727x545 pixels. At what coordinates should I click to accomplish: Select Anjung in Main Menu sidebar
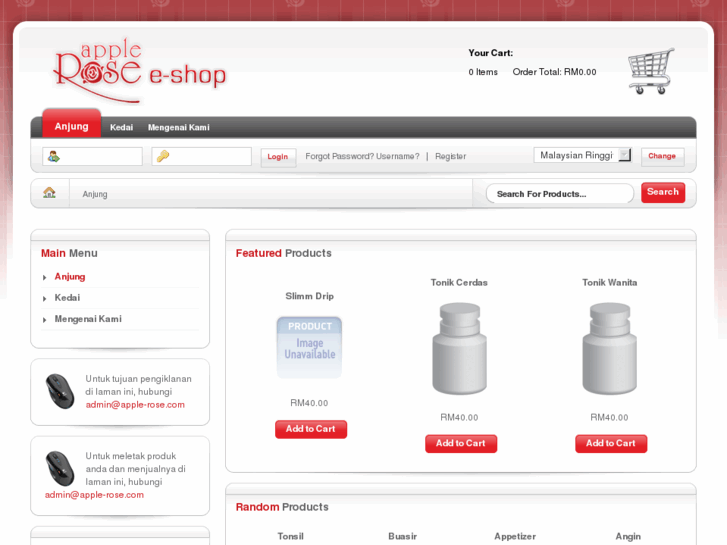point(70,277)
